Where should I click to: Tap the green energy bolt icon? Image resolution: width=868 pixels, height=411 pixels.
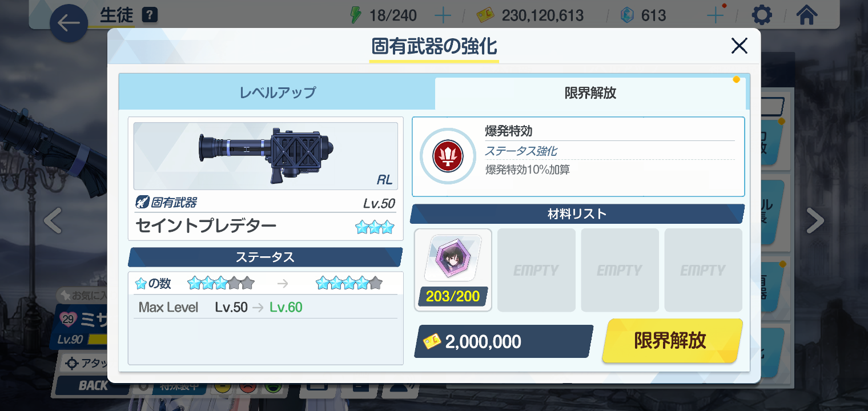[356, 15]
